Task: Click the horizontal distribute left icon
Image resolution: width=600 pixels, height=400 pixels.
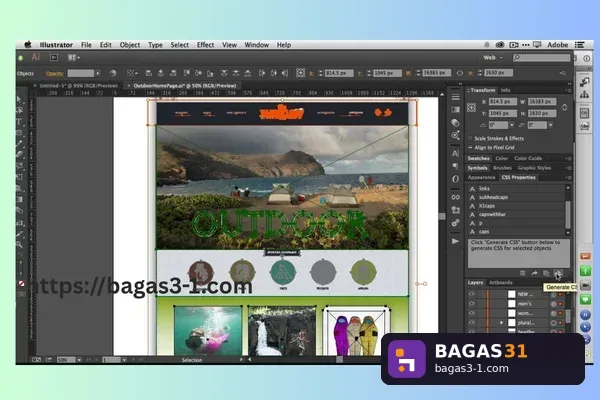Action: point(262,73)
